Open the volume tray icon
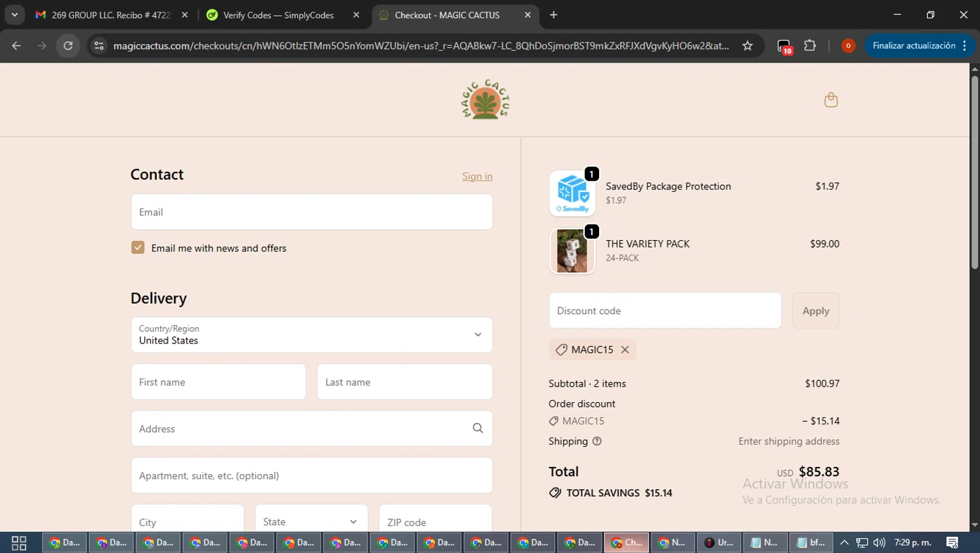The height and width of the screenshot is (553, 980). click(x=879, y=543)
